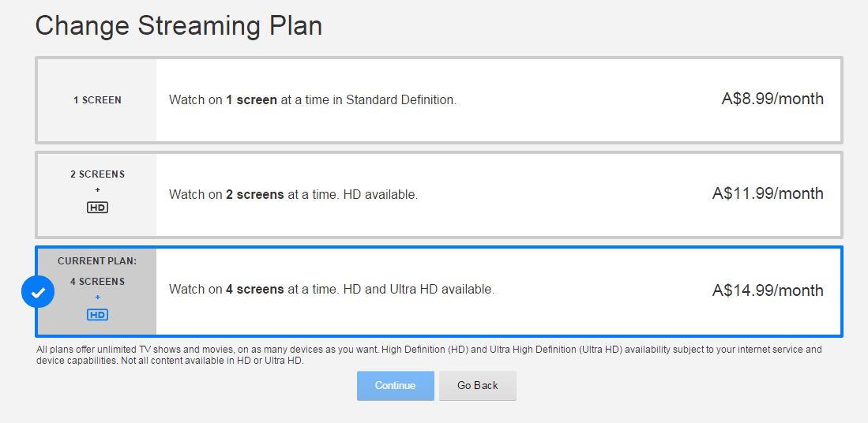Screen dimensions: 868x423
Task: Click the plus sign below 2 Screens label
Action: pos(97,190)
